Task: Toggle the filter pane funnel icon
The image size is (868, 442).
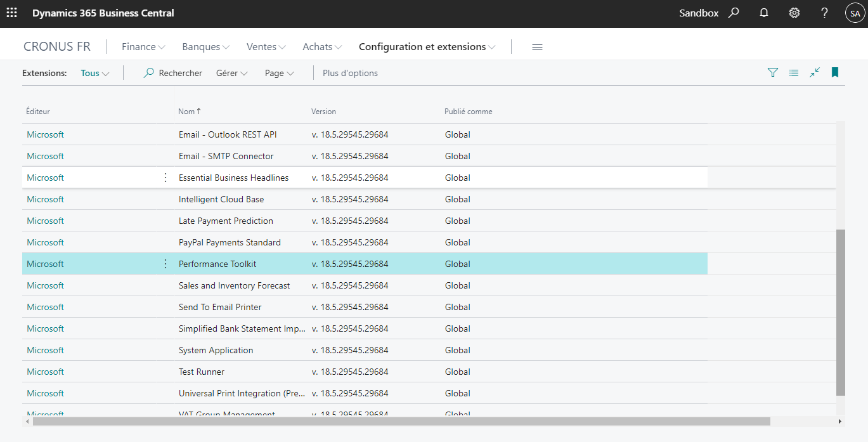Action: coord(773,73)
